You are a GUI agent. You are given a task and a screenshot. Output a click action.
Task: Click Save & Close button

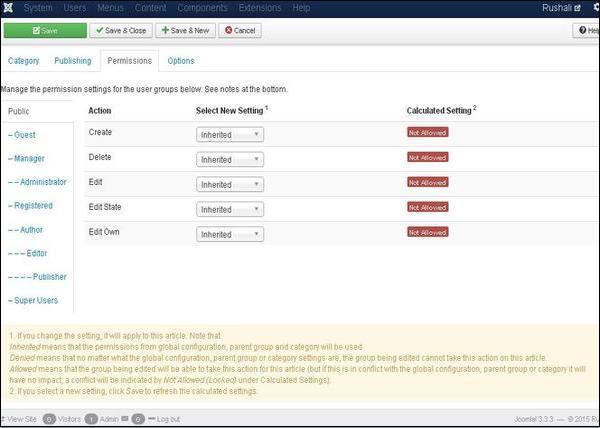[121, 31]
